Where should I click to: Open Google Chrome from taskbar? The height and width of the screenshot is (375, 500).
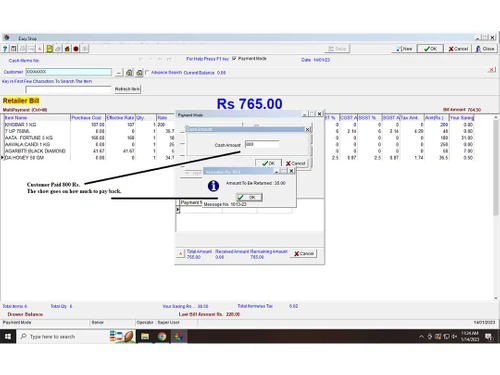(x=162, y=337)
